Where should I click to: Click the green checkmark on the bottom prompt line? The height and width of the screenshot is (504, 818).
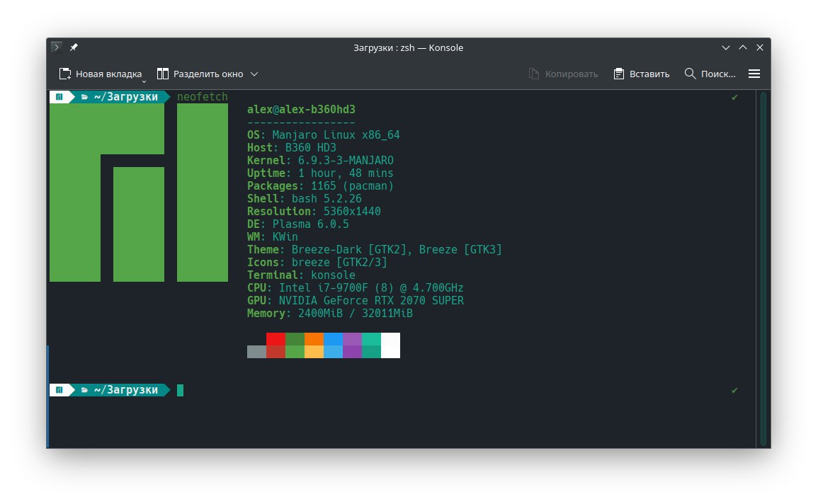click(x=734, y=390)
